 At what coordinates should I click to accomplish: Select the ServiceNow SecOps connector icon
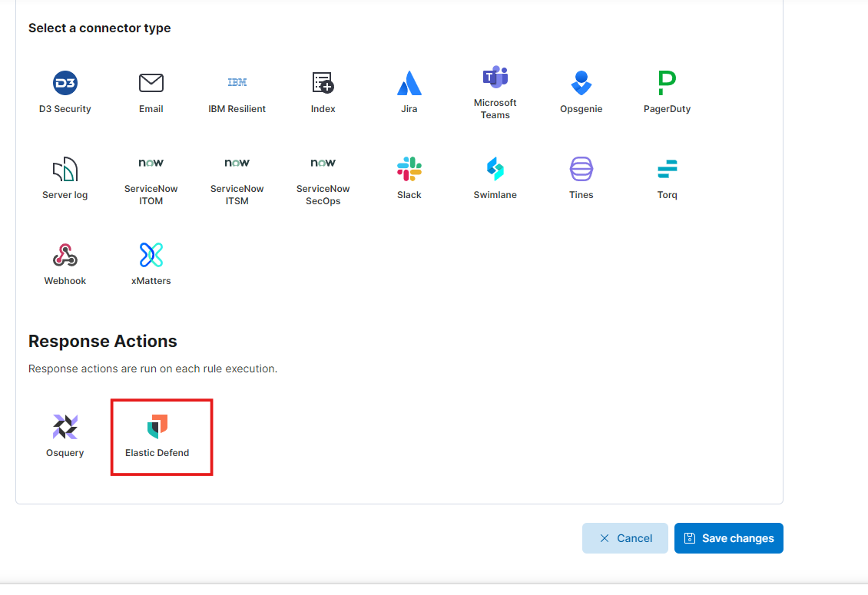click(323, 163)
